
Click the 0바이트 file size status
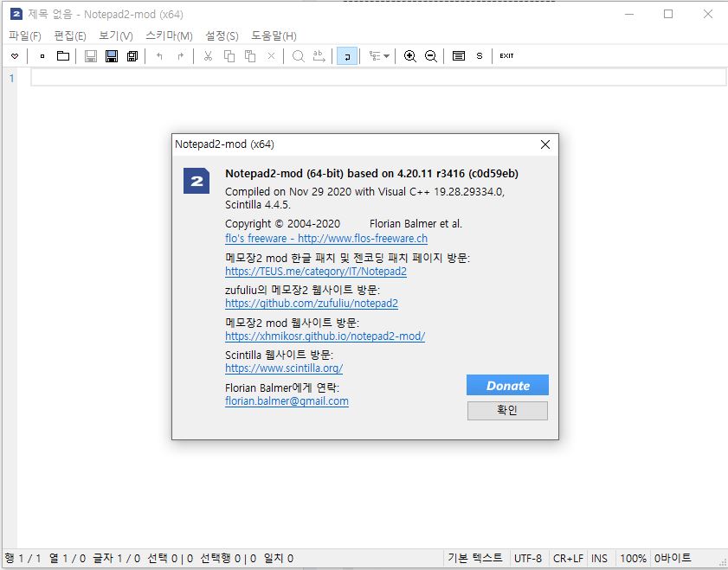(x=673, y=559)
